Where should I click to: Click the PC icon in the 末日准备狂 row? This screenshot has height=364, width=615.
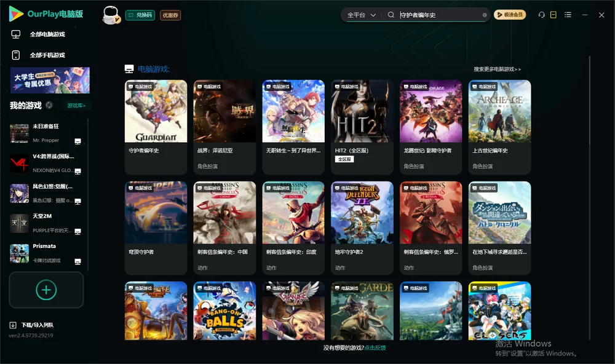[77, 141]
